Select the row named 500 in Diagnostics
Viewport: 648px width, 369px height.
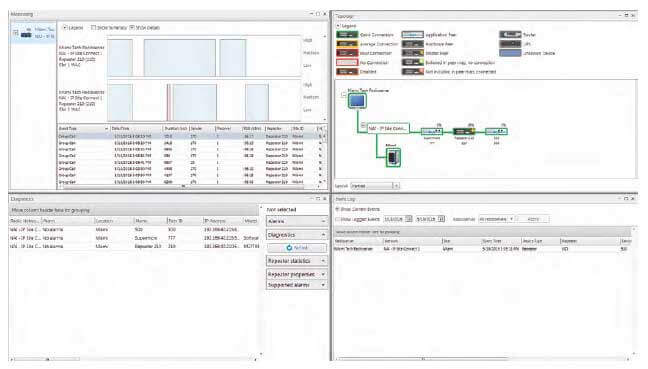point(134,229)
